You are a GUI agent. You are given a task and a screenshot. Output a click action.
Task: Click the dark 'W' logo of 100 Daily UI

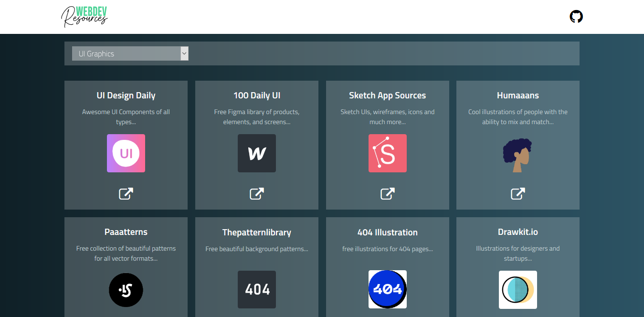pyautogui.click(x=256, y=153)
